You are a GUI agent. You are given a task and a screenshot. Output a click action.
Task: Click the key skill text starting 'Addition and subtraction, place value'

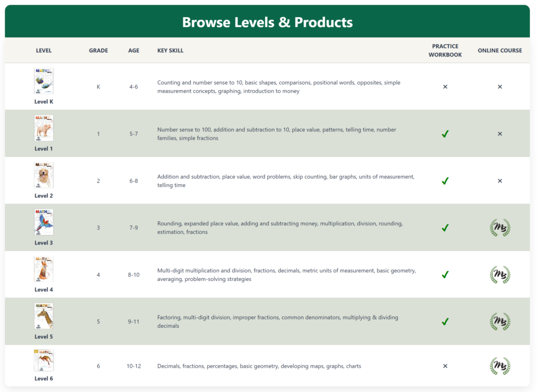pos(286,181)
